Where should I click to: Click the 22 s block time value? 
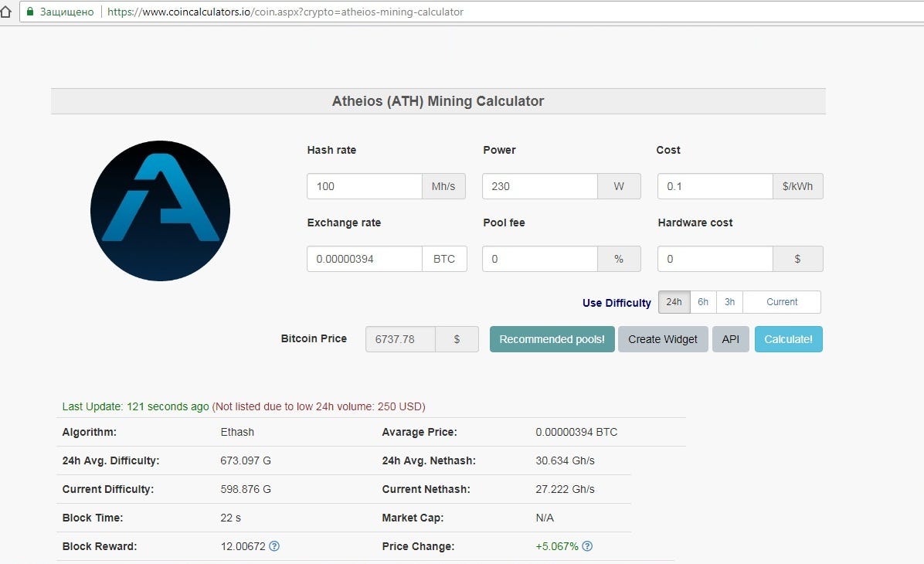point(230,518)
